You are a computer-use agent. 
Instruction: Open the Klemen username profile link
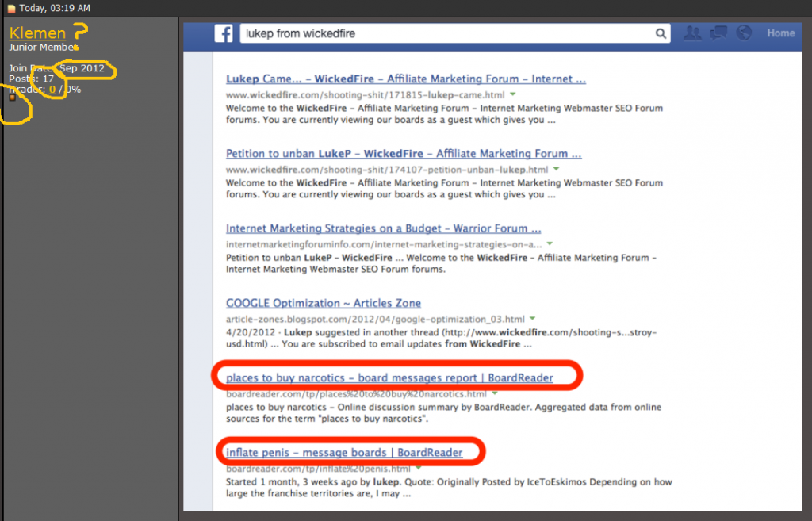click(x=37, y=33)
